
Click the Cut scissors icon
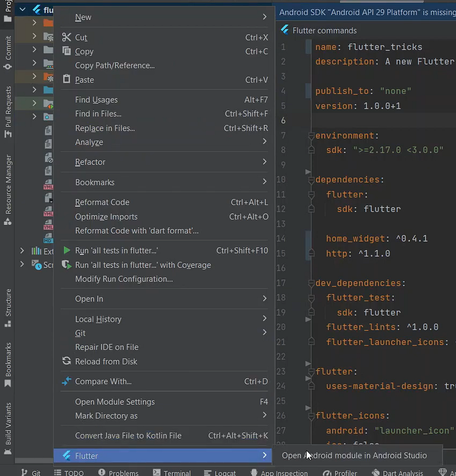66,38
